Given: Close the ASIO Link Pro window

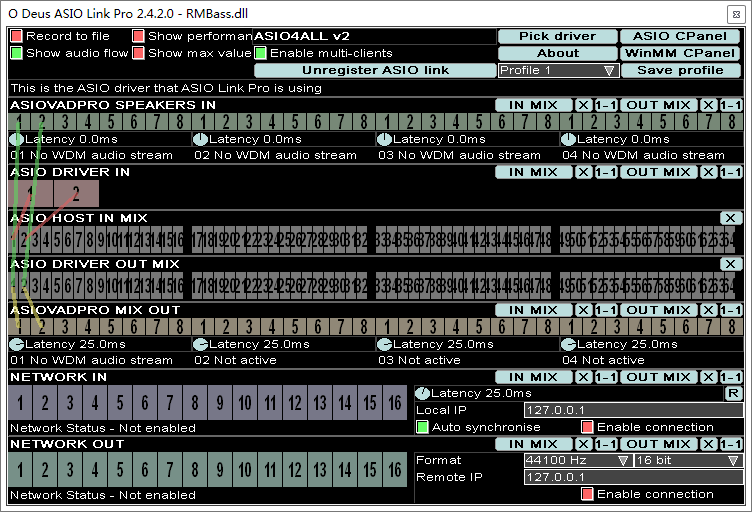Looking at the screenshot, I should 736,14.
